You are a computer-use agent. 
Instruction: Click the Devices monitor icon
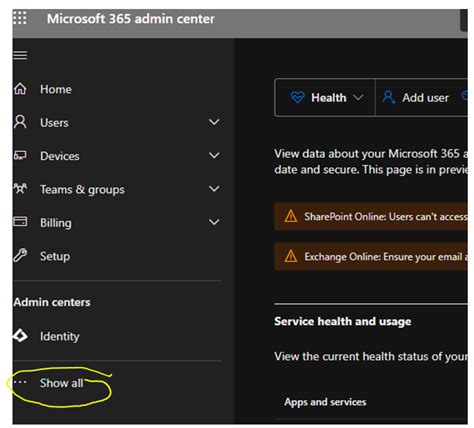point(20,155)
